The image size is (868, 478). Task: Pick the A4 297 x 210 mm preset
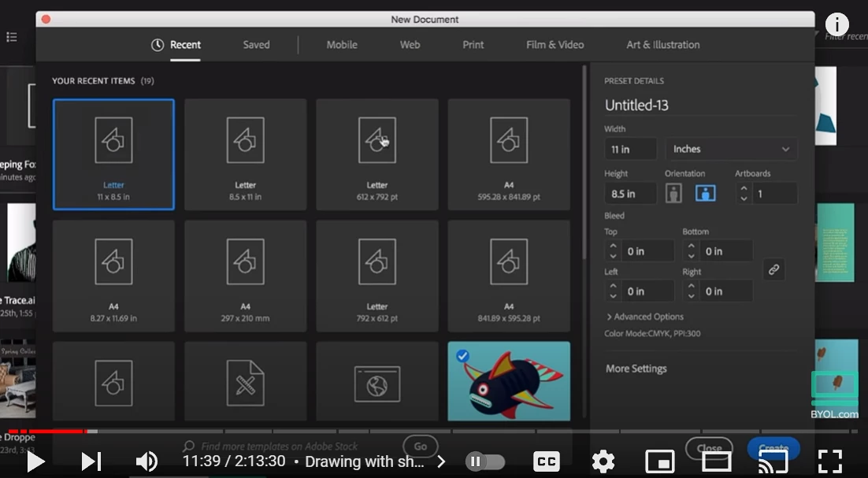click(245, 276)
